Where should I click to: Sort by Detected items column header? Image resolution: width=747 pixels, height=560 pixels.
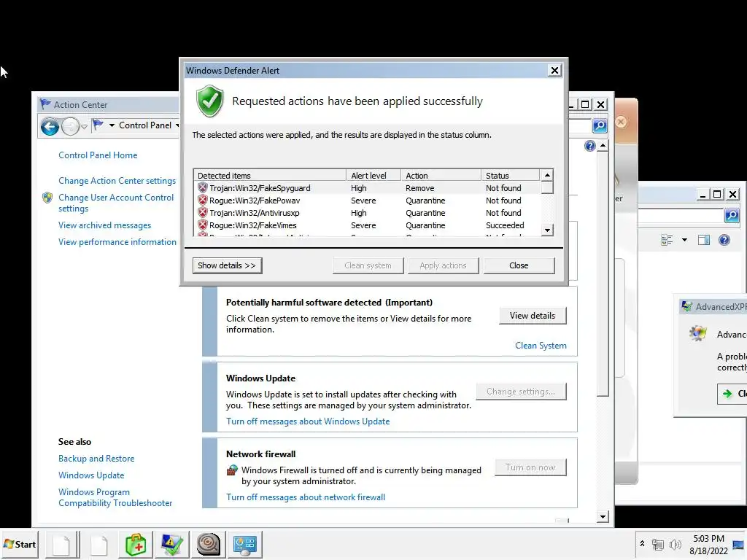pyautogui.click(x=270, y=175)
